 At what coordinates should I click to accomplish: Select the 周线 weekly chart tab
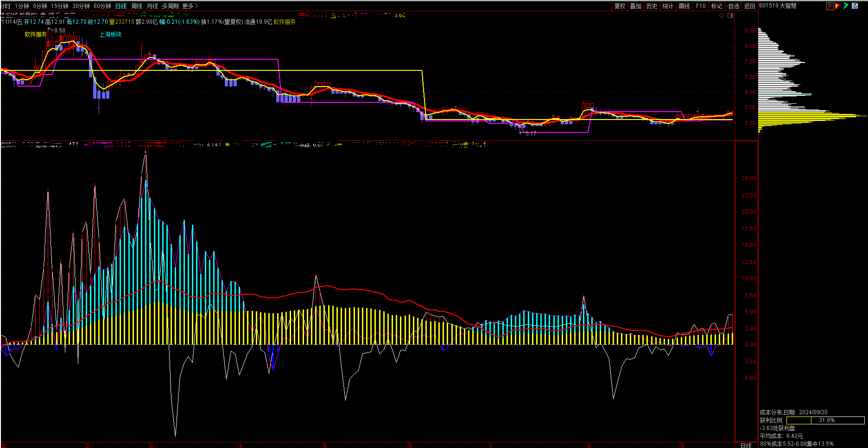click(137, 6)
